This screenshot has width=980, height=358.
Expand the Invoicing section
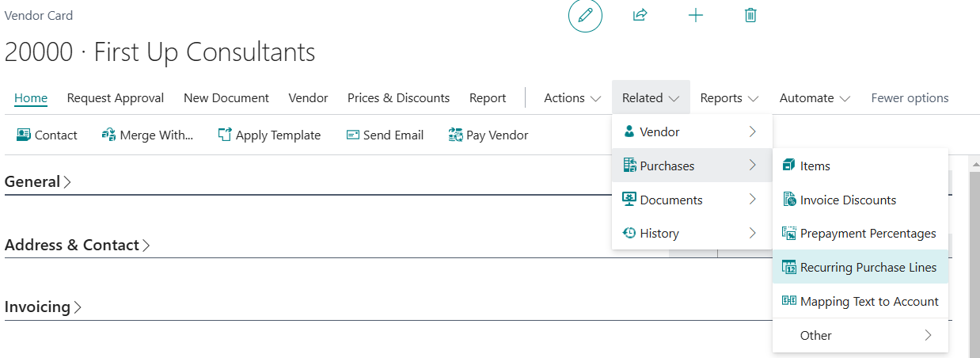(x=44, y=307)
